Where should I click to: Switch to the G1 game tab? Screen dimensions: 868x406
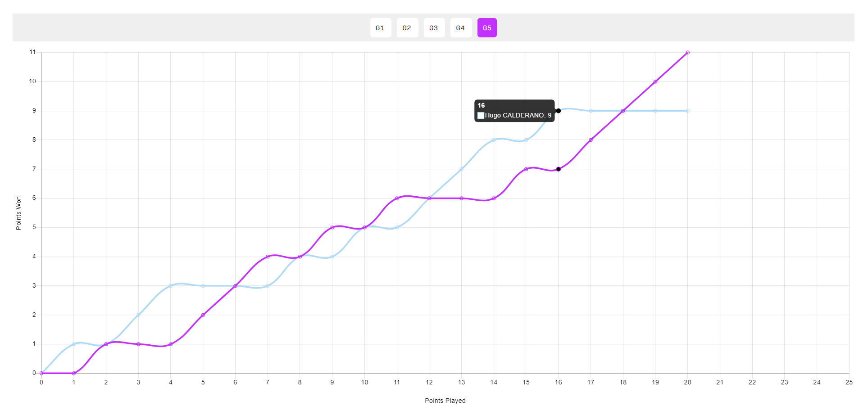point(380,28)
